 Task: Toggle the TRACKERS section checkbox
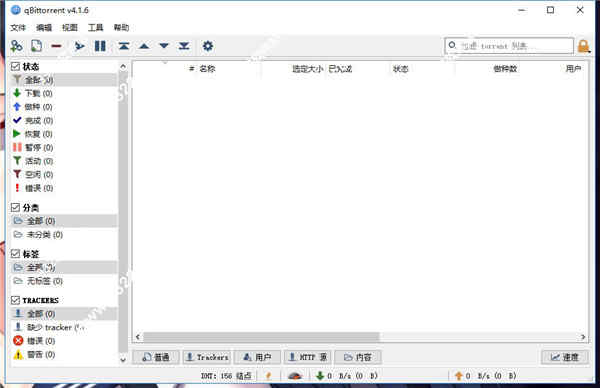tap(15, 300)
